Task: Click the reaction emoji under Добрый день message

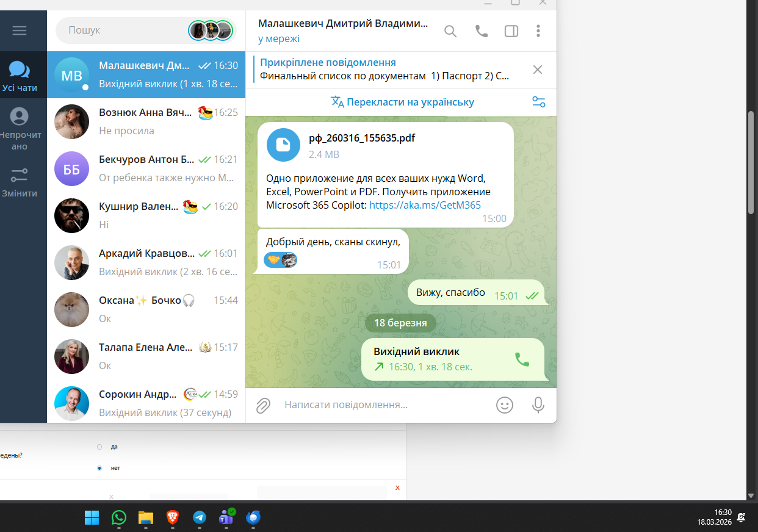Action: (281, 260)
